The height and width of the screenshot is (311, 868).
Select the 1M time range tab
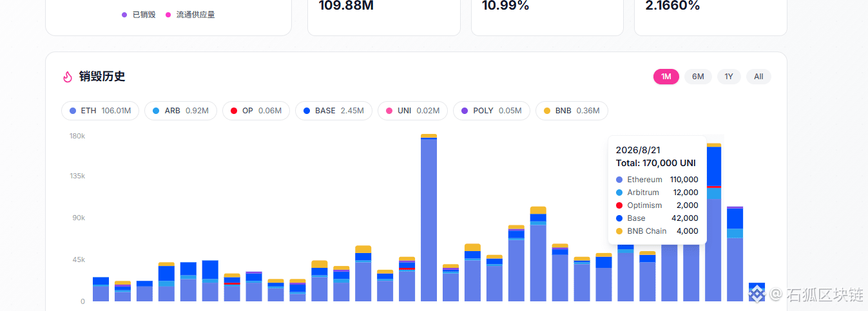coord(666,77)
